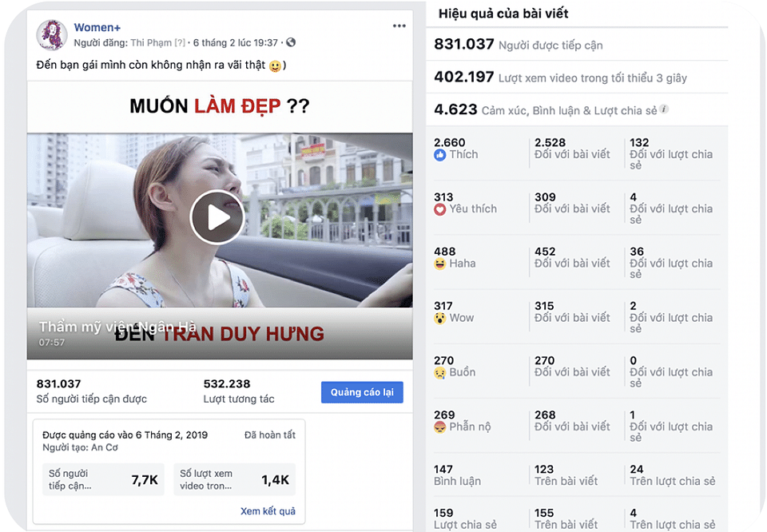767x532 pixels.
Task: Click the 831.037 Người được tiếp cận row
Action: 577,45
